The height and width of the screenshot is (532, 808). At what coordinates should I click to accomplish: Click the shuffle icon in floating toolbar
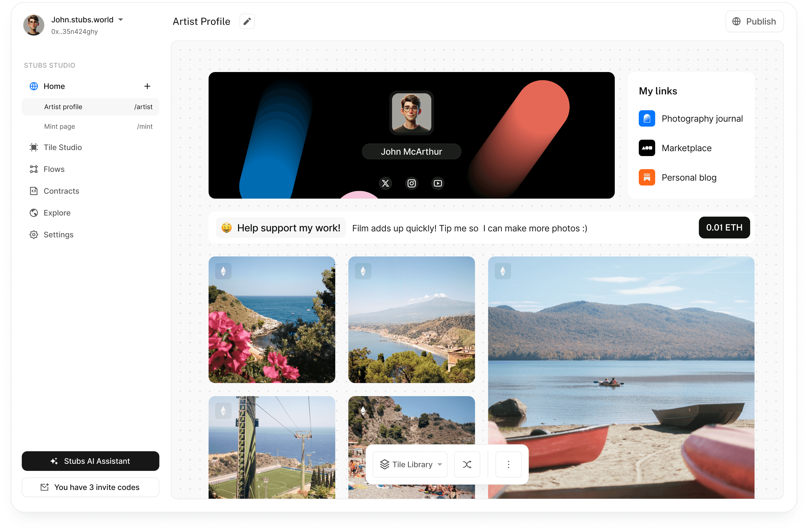coord(467,464)
